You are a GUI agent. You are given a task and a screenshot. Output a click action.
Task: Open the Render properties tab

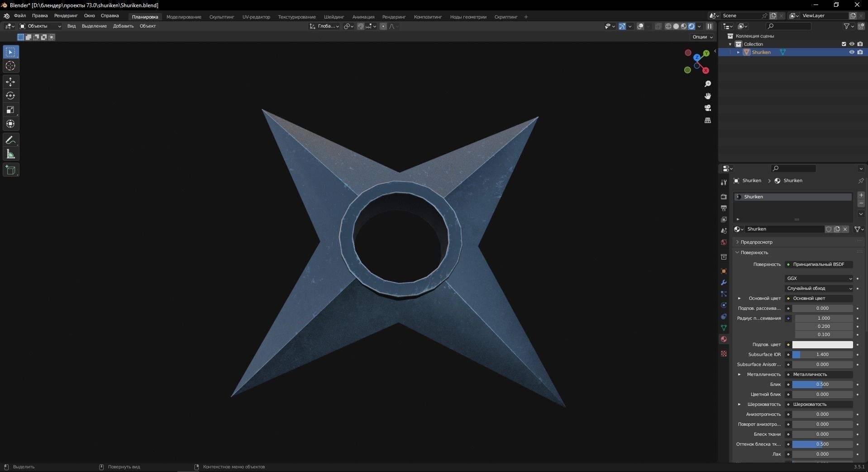[724, 197]
